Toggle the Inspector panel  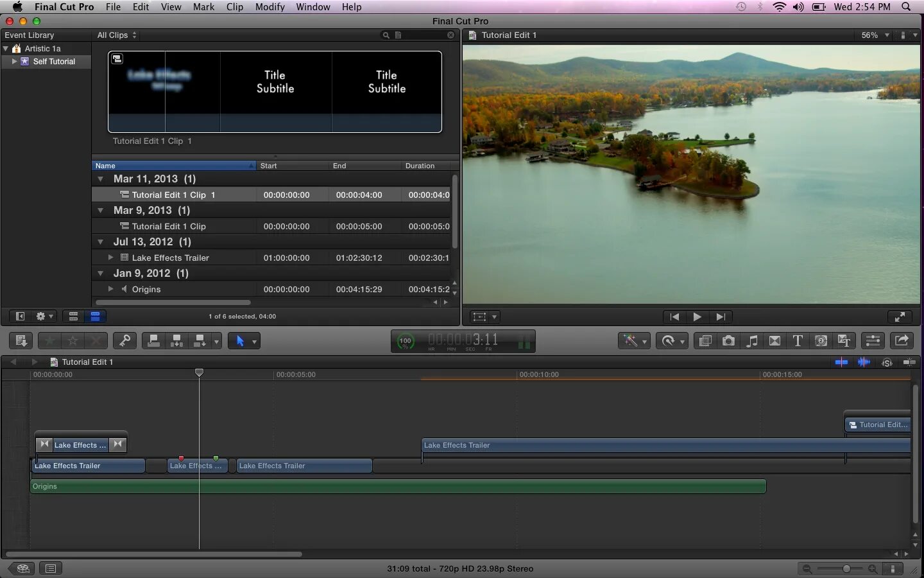pyautogui.click(x=873, y=341)
